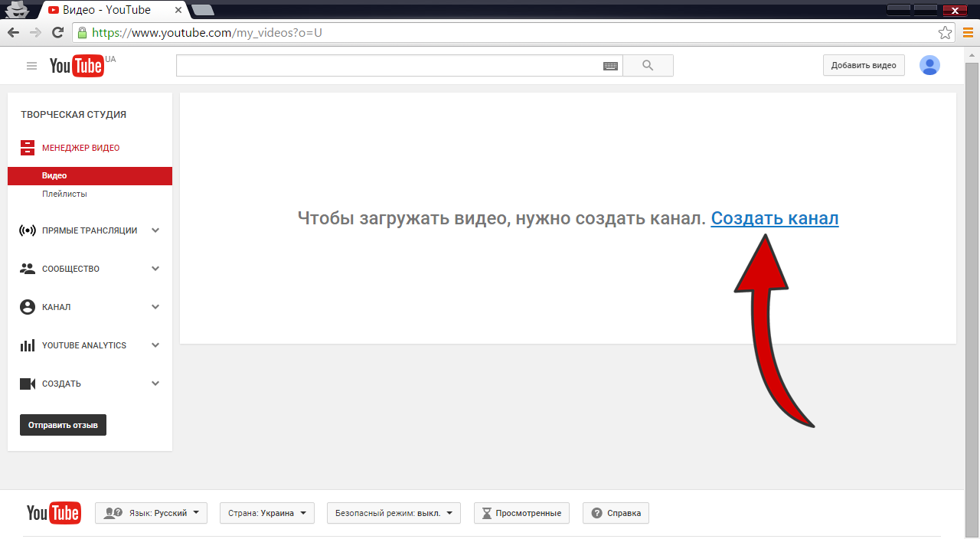Expand the YOUTUBE ANALYTICS section chevron
This screenshot has height=539, width=980.
[x=155, y=345]
